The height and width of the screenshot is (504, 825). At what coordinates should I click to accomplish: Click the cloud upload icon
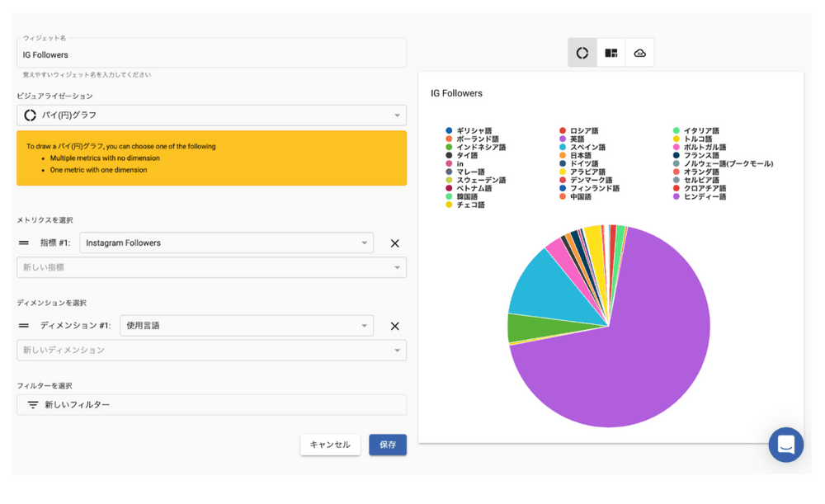[x=639, y=53]
